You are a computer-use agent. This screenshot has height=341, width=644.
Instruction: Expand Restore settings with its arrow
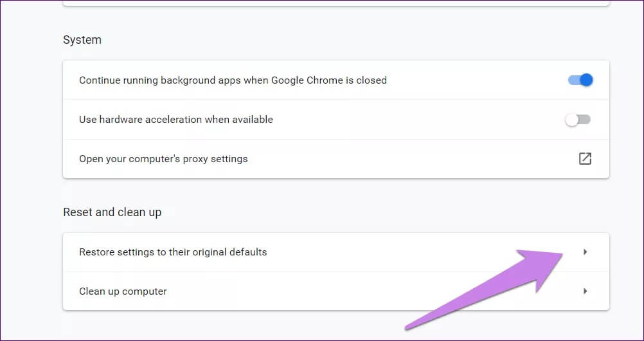click(585, 252)
